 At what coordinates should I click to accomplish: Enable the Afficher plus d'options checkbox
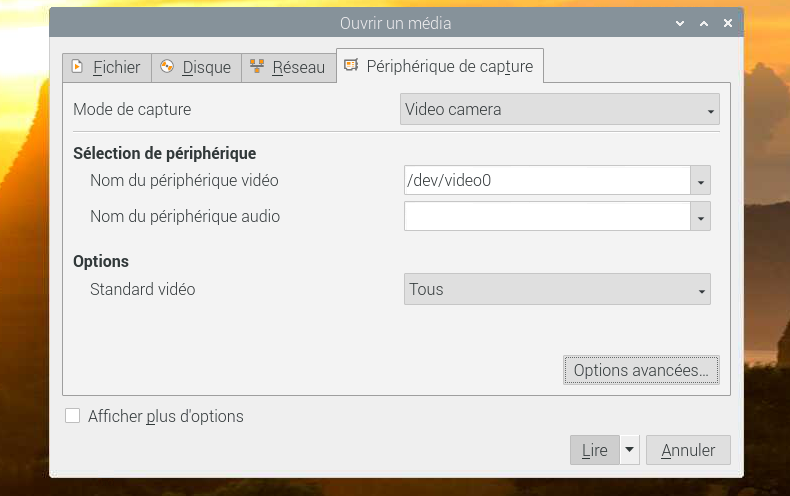click(x=73, y=416)
